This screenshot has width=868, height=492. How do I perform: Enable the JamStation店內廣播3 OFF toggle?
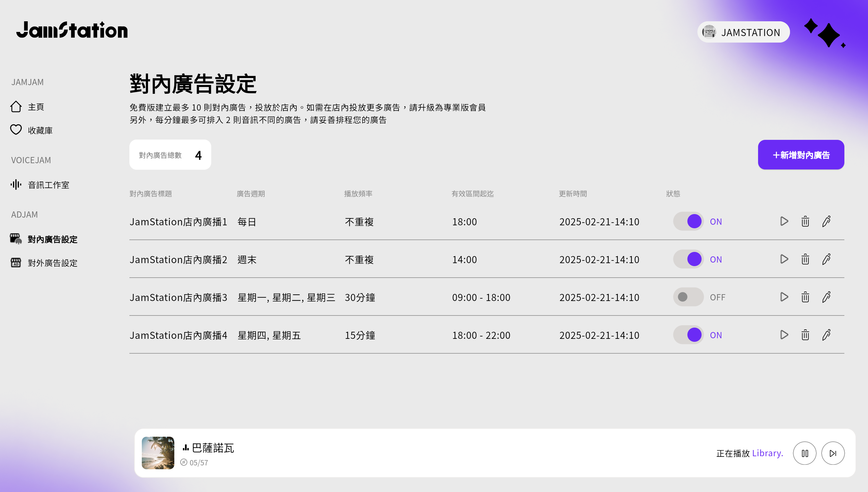click(688, 297)
